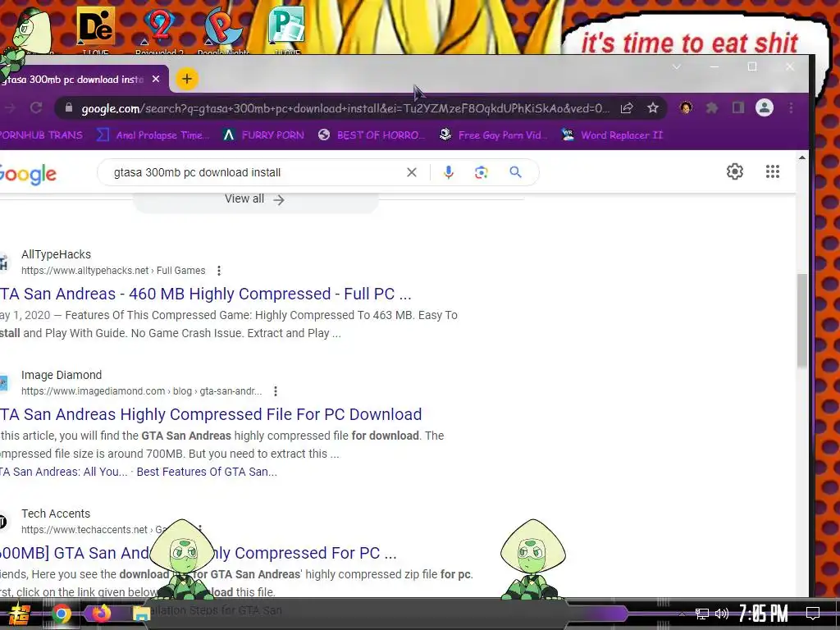
Task: Search by image with Google Lens
Action: pyautogui.click(x=481, y=172)
